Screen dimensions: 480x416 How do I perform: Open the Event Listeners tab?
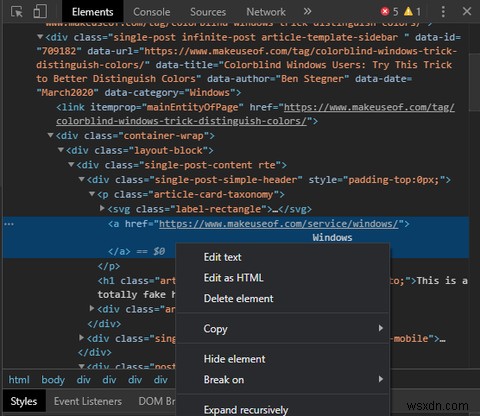pyautogui.click(x=88, y=401)
